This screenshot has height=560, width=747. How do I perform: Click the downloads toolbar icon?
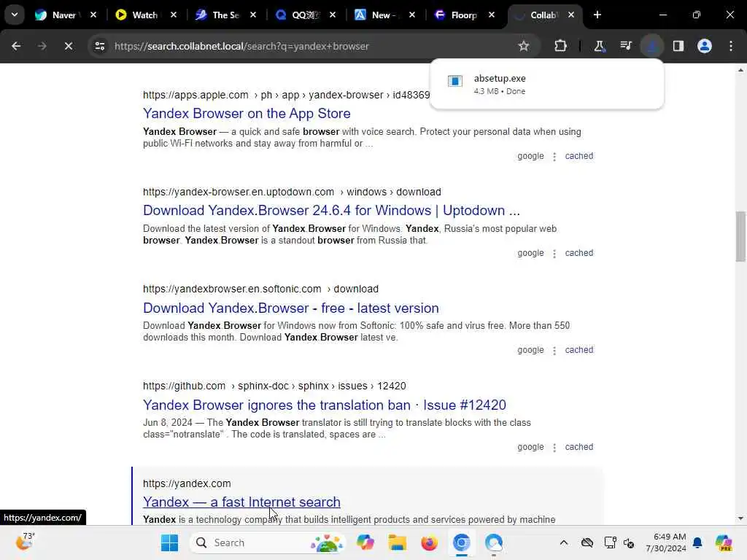coord(652,46)
